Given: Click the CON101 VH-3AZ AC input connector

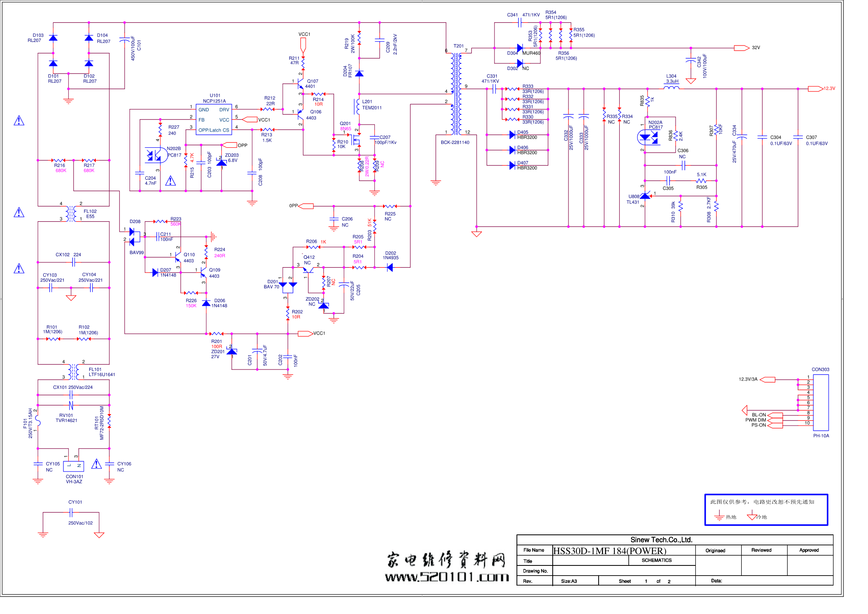Looking at the screenshot, I should pos(73,466).
